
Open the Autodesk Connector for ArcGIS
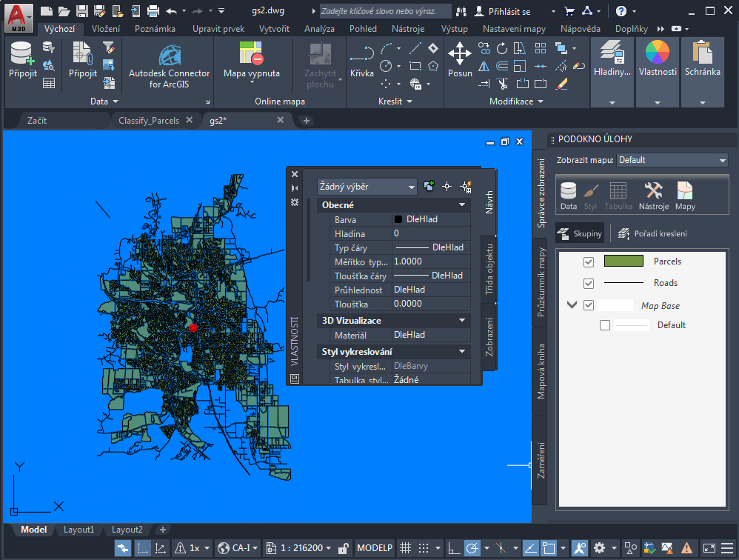(170, 56)
